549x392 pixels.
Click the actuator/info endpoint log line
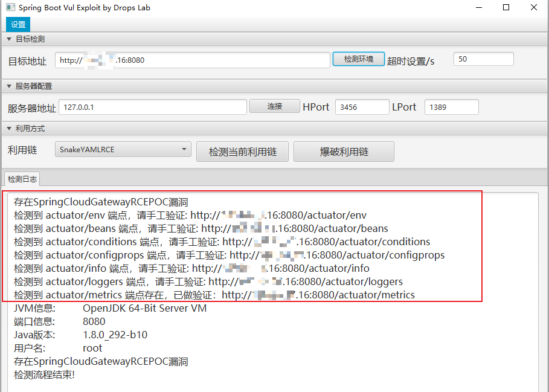tap(191, 268)
